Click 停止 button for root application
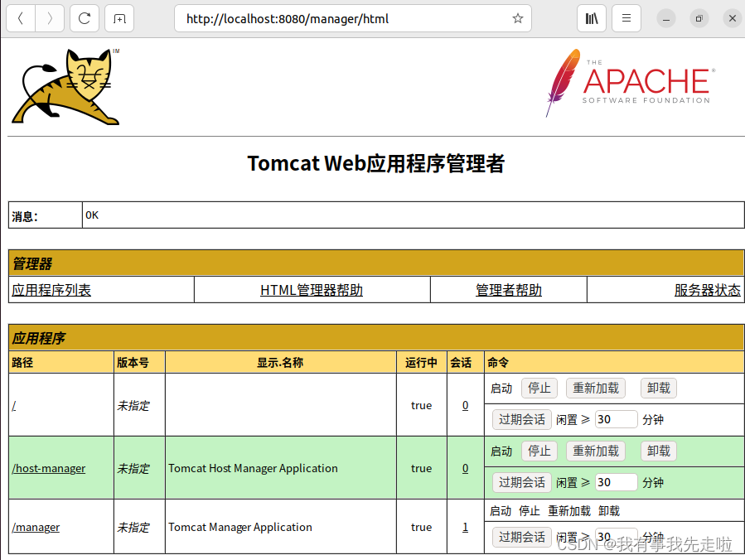Screen dimensions: 745x560 pos(539,388)
